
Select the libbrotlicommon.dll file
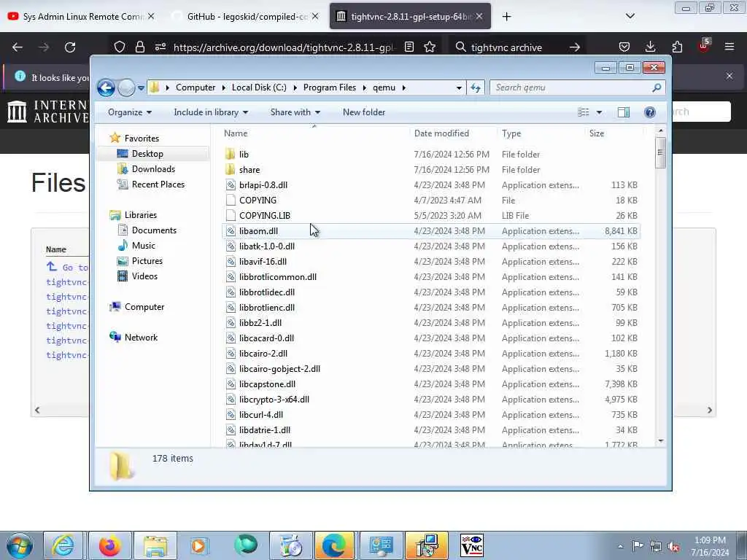[x=278, y=276]
